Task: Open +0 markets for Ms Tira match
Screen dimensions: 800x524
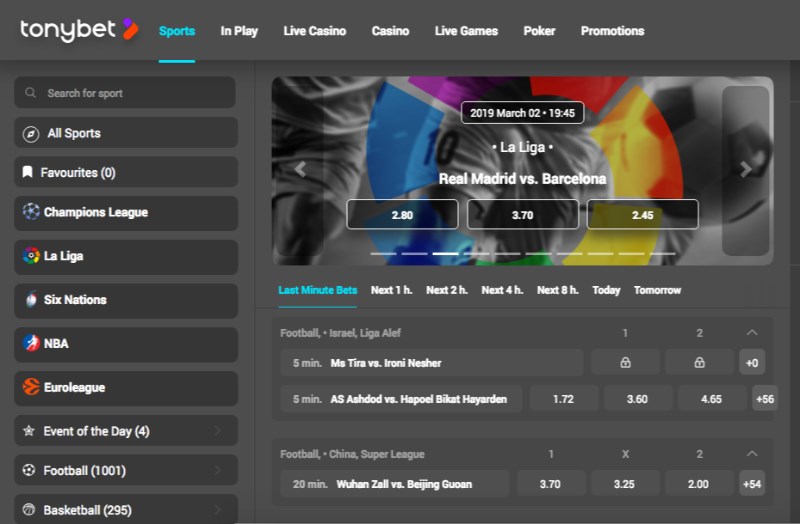Action: 752,362
